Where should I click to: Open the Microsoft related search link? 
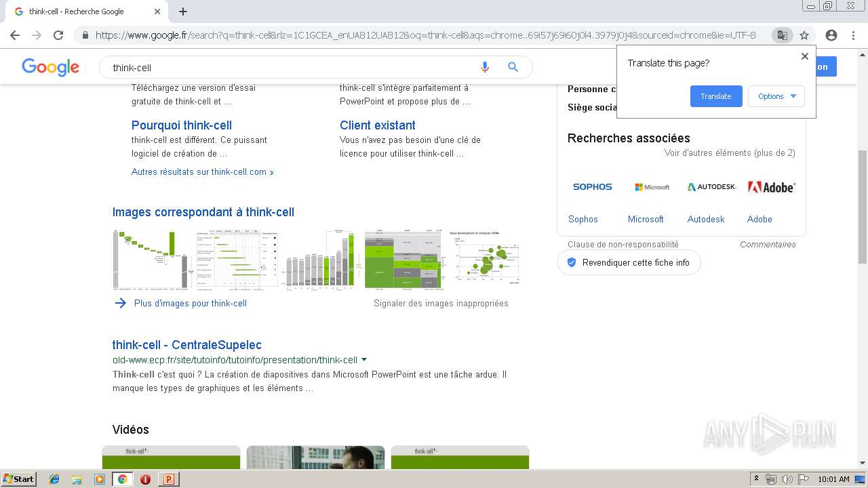tap(646, 219)
